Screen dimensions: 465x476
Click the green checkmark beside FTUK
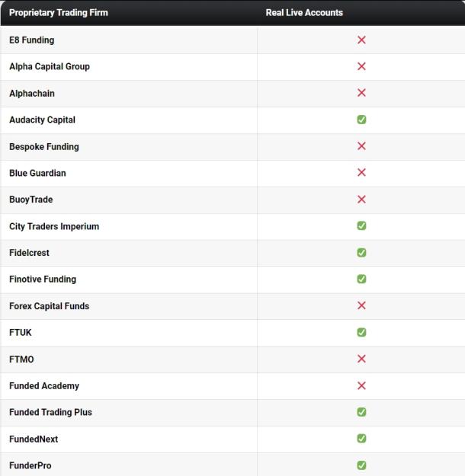click(361, 332)
